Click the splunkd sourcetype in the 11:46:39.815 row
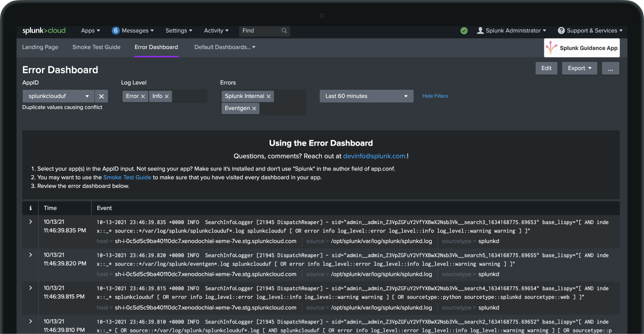 point(489,308)
